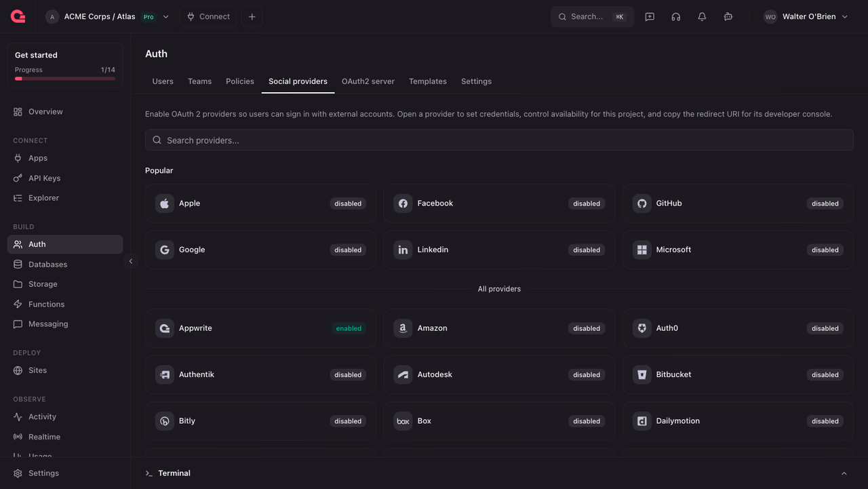Switch to the Templates tab
Screen dimensions: 868x489
[428, 81]
